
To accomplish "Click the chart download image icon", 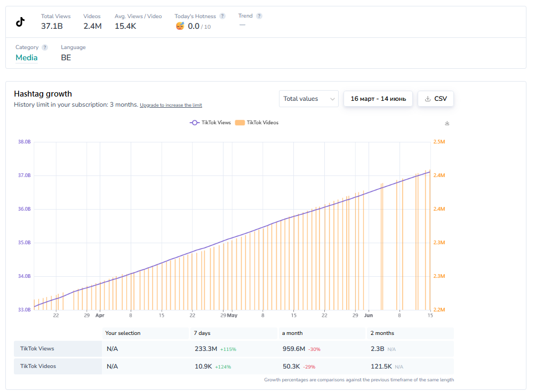I will coord(447,123).
